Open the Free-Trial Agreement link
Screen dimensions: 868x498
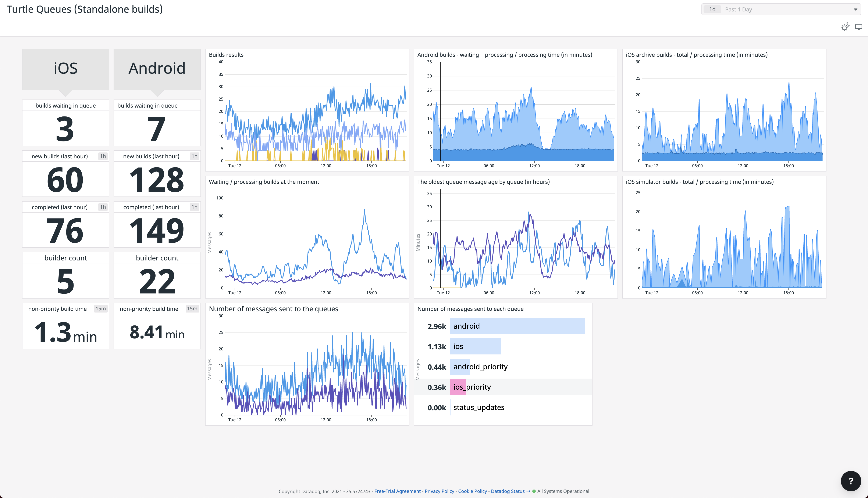click(x=397, y=491)
